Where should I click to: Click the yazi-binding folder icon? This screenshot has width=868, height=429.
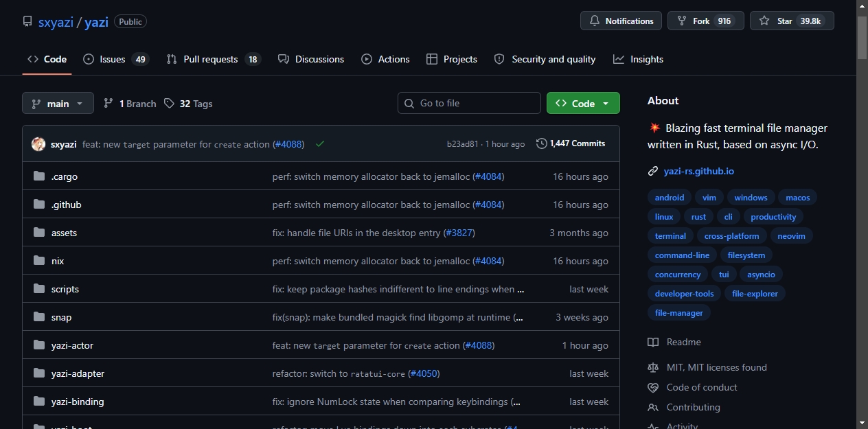[39, 402]
